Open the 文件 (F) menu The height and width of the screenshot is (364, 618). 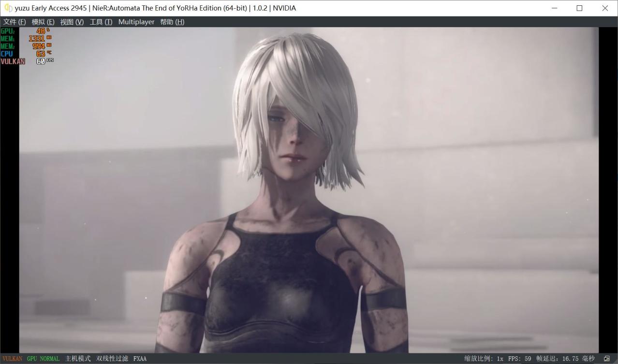click(15, 22)
